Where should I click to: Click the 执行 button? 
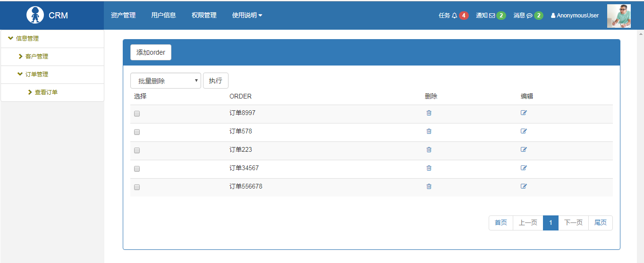pos(216,81)
